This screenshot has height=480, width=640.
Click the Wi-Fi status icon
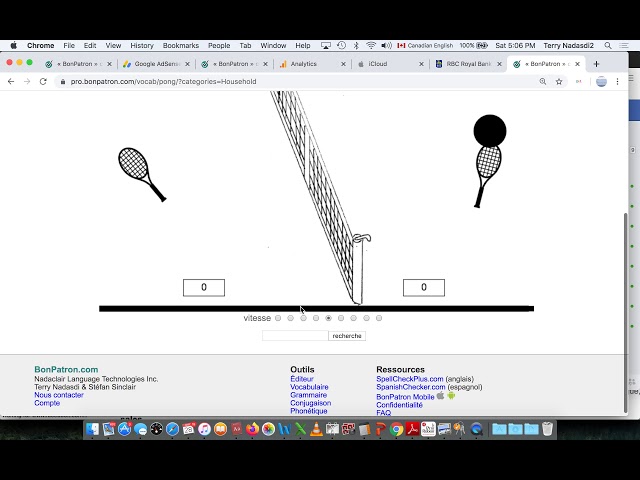click(x=371, y=46)
